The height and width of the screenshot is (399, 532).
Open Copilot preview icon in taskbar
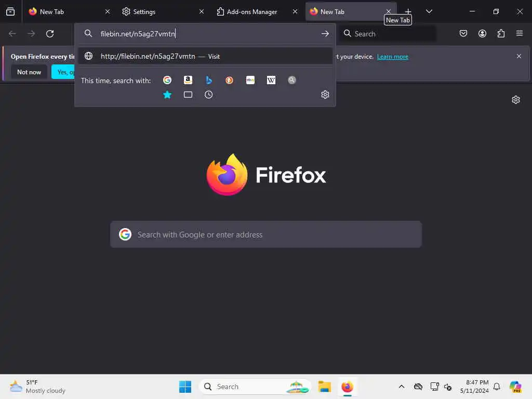pos(515,387)
